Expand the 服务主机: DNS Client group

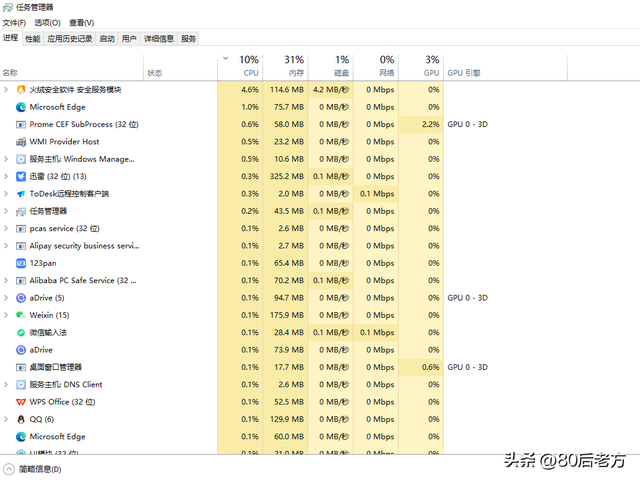(x=6, y=384)
